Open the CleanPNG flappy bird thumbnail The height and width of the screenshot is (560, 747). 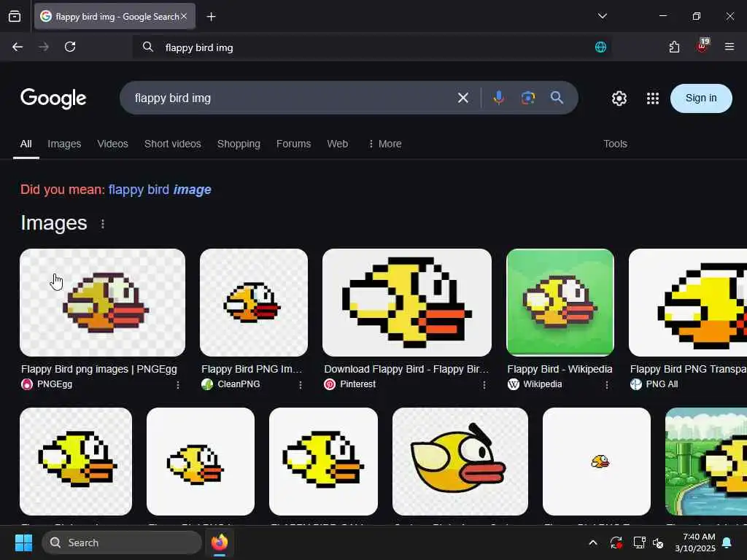pos(254,303)
